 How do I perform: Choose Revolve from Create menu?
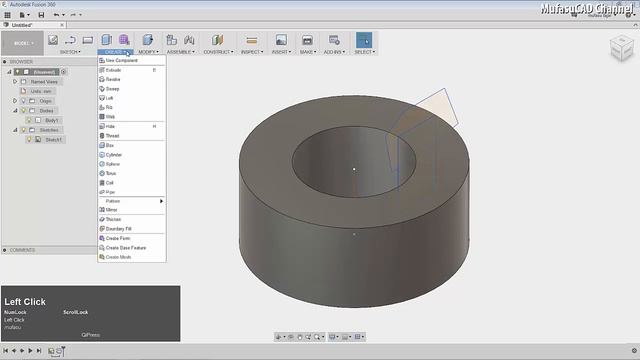coord(132,79)
